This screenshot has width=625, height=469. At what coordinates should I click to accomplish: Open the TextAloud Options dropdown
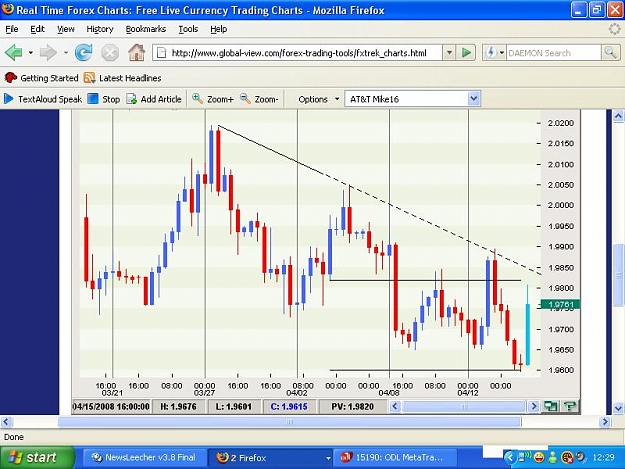(x=319, y=99)
